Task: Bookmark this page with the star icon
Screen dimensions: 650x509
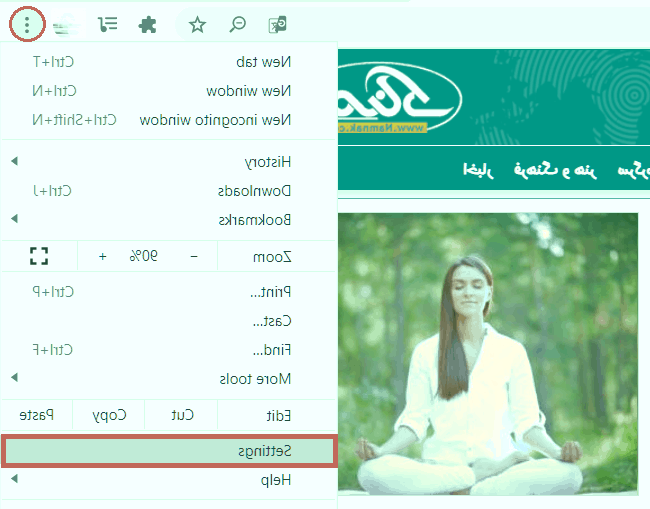Action: [197, 25]
